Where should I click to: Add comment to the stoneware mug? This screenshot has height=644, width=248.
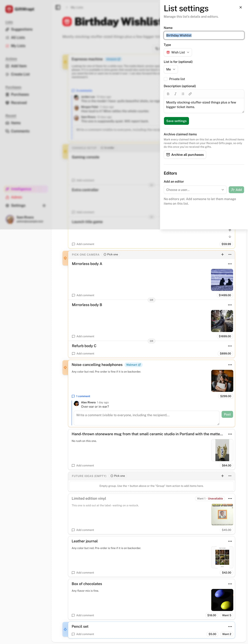point(83,466)
